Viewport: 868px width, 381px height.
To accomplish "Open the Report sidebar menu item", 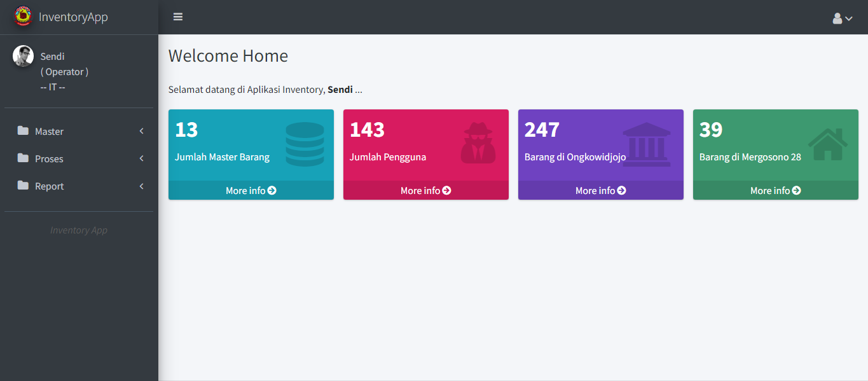I will tap(50, 186).
